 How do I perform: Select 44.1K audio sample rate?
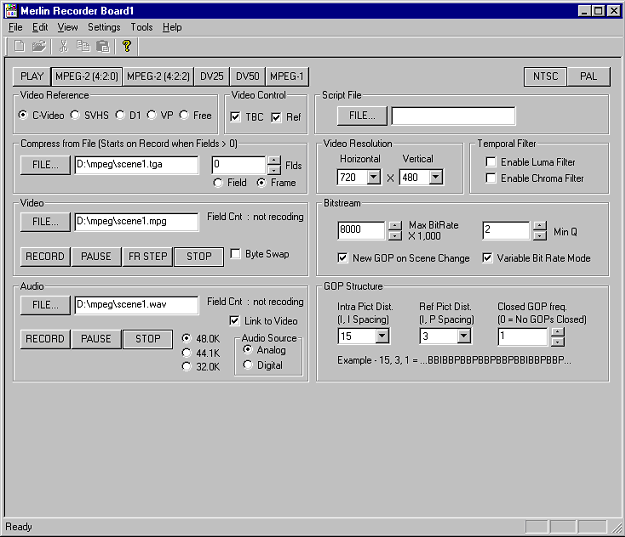point(201,353)
